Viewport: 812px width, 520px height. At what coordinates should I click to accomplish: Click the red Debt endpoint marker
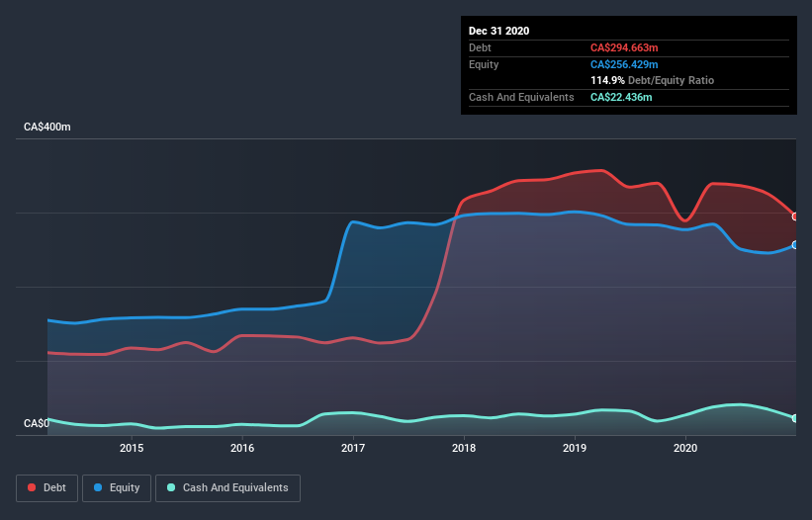point(795,217)
